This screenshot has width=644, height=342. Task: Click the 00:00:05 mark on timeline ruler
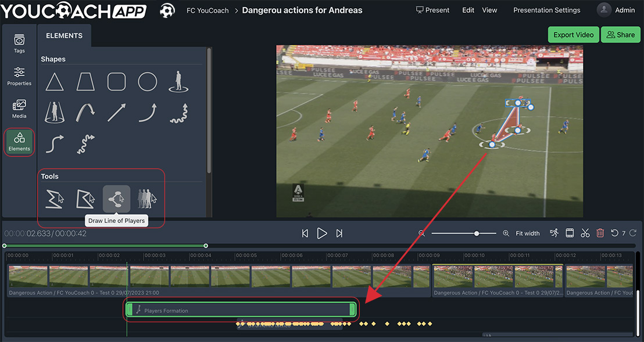[246, 255]
